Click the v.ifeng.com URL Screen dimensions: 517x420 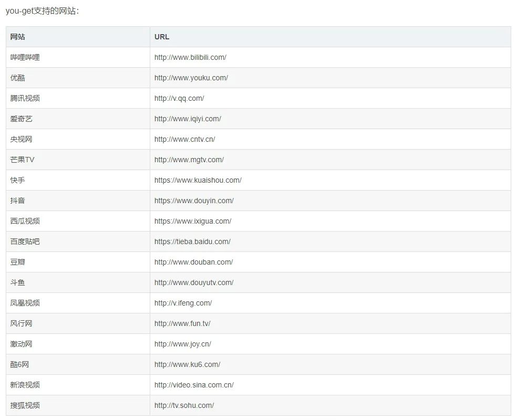183,303
